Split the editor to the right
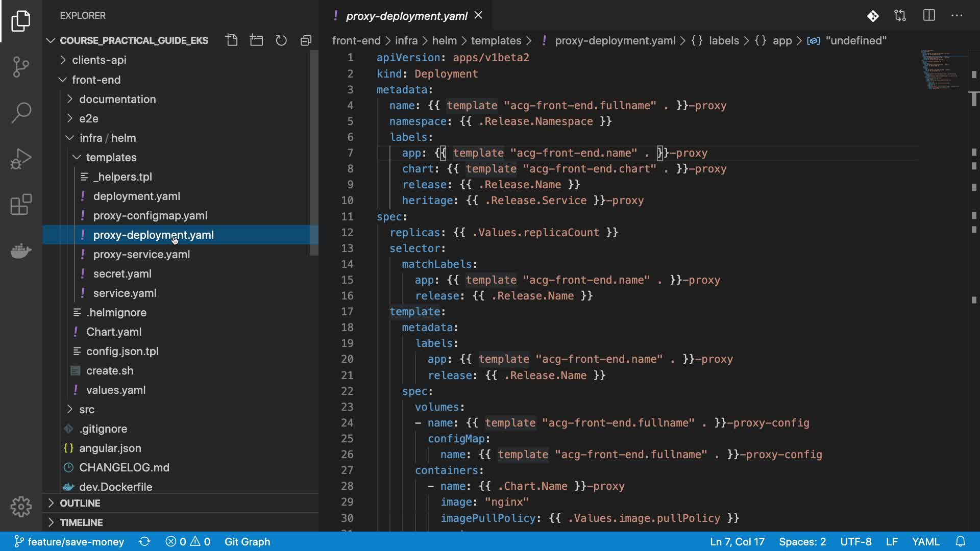The image size is (980, 551). tap(929, 16)
